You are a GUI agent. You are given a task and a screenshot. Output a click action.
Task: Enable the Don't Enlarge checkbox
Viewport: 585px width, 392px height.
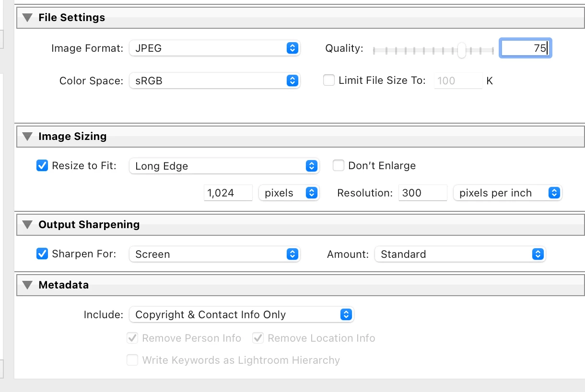339,166
